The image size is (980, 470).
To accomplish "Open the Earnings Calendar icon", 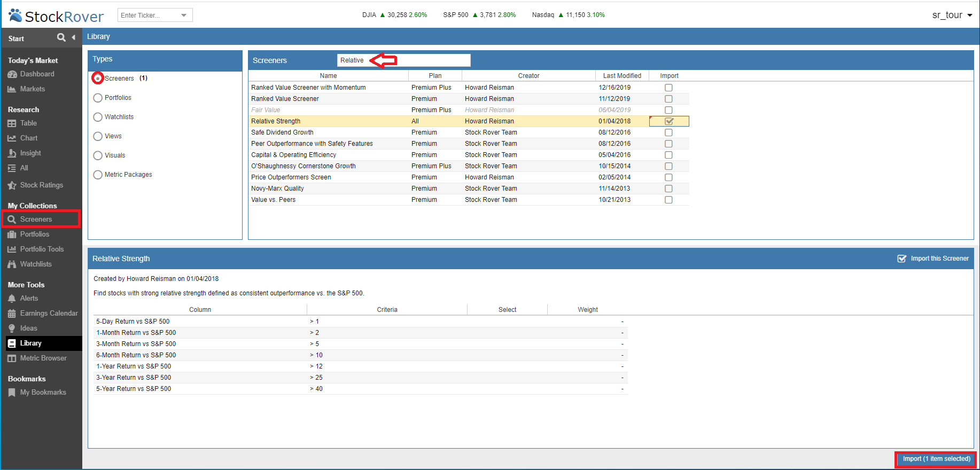I will point(12,314).
